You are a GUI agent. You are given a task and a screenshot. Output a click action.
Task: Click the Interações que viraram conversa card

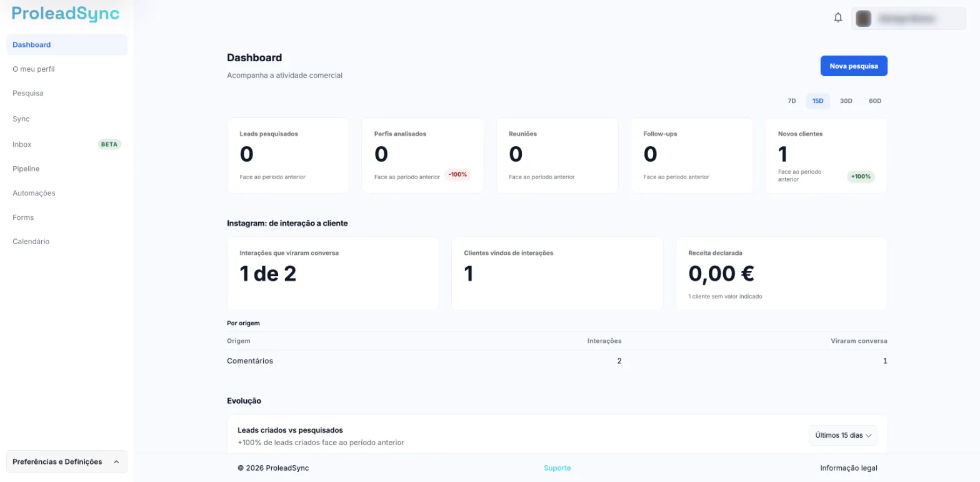point(333,273)
